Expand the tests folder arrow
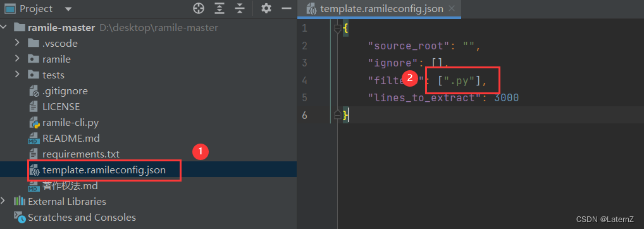The height and width of the screenshot is (229, 644). click(17, 75)
